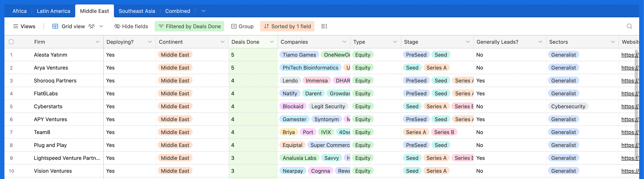Open the Stage column dropdown
The image size is (644, 179).
point(468,42)
